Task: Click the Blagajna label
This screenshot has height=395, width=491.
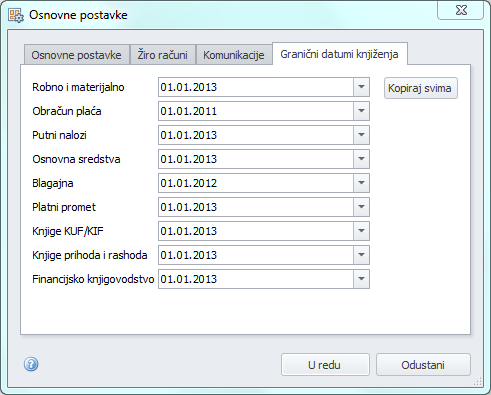Action: (53, 183)
